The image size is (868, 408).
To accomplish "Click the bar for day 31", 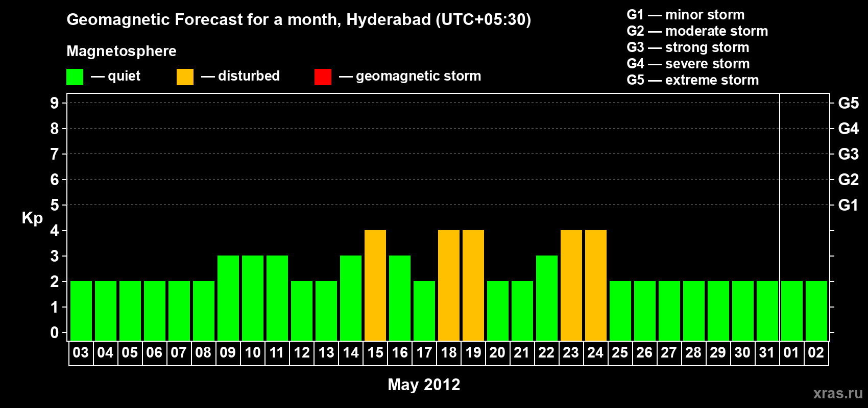I will click(x=767, y=311).
